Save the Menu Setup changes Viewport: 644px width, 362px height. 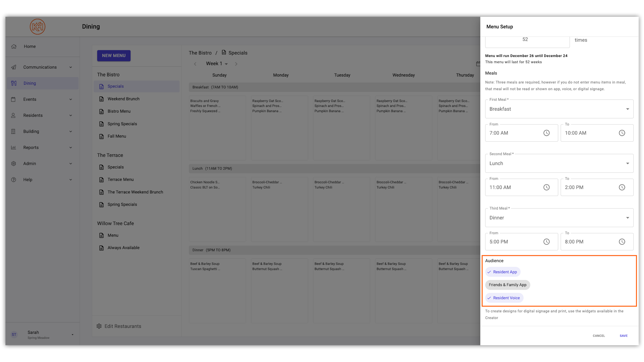623,336
